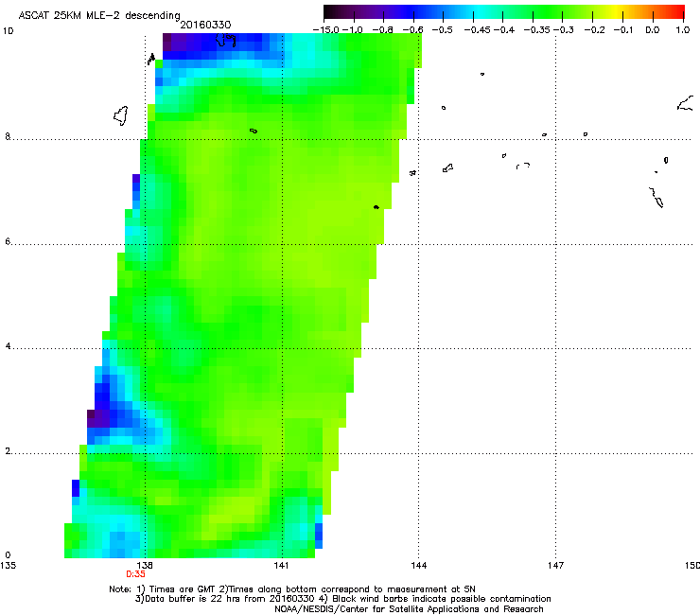Click the red time stamp 0:35

pos(135,574)
